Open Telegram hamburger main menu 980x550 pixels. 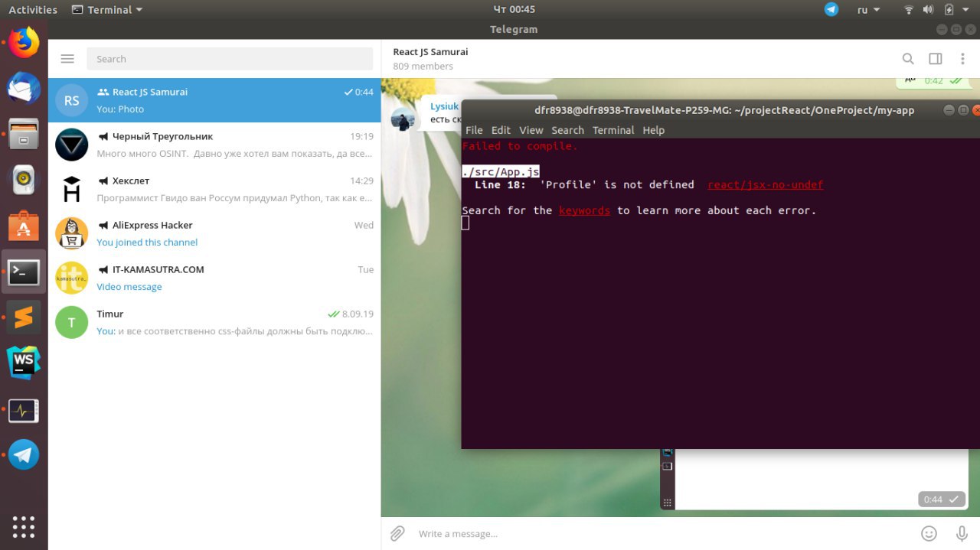[x=67, y=59]
